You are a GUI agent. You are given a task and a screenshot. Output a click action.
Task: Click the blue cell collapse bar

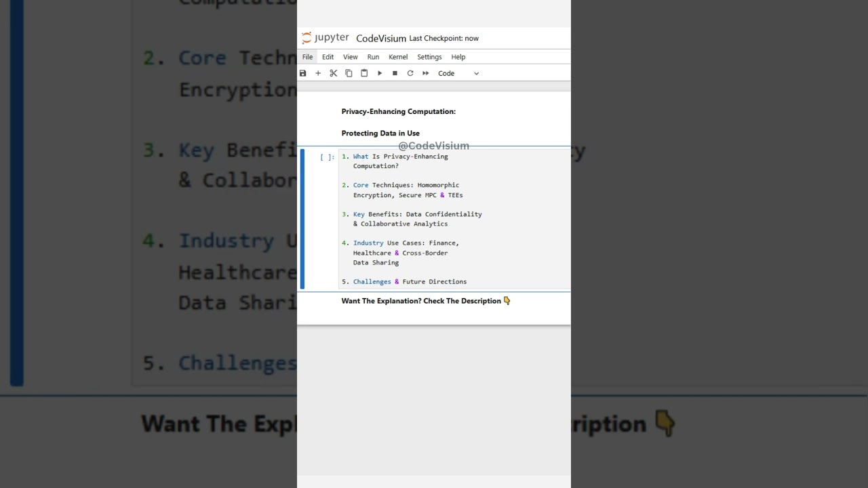[x=302, y=219]
